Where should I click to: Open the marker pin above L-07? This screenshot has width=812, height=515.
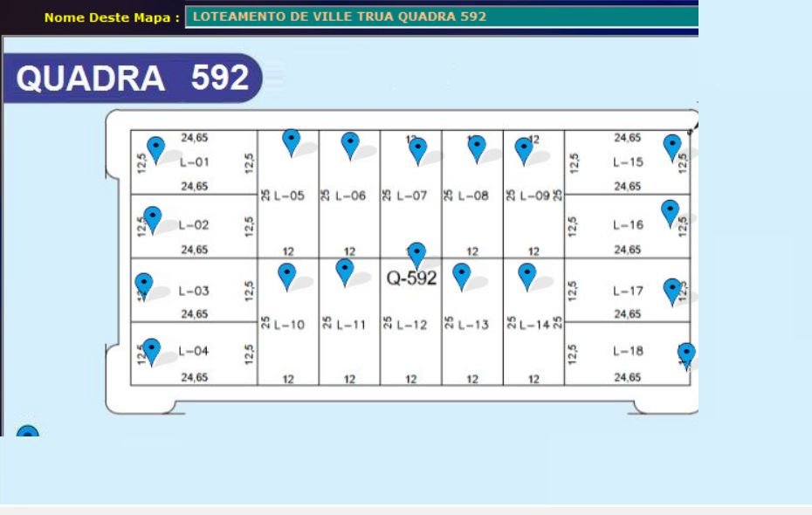tap(418, 149)
